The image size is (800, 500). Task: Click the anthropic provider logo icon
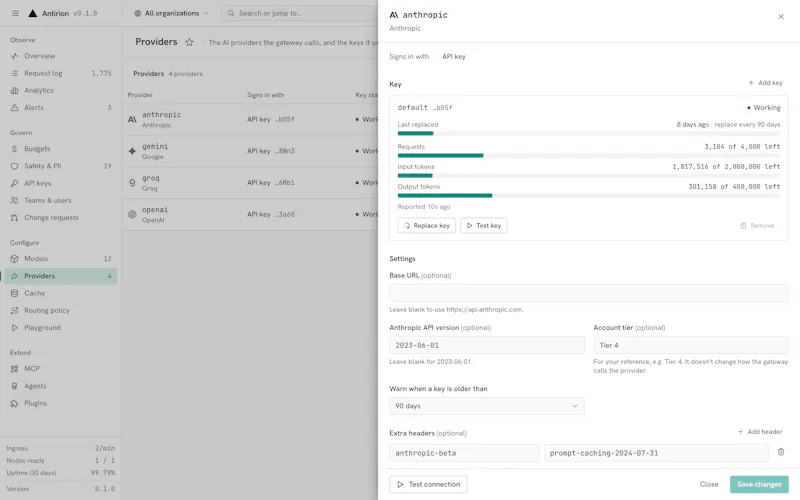[132, 119]
